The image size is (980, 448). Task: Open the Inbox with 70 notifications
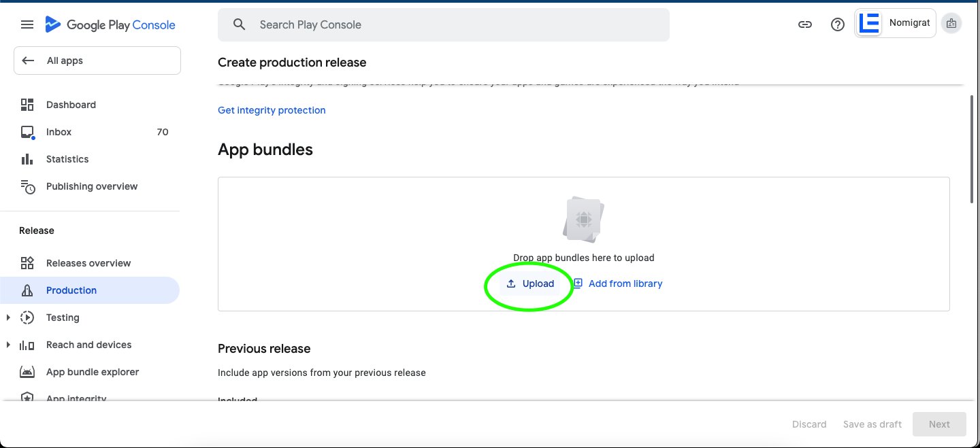point(59,131)
